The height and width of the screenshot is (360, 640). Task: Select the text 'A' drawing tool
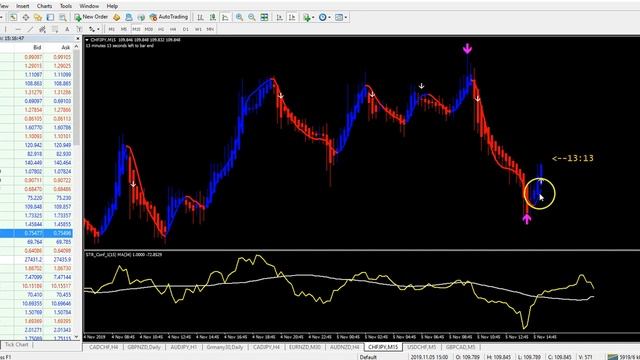[67, 29]
